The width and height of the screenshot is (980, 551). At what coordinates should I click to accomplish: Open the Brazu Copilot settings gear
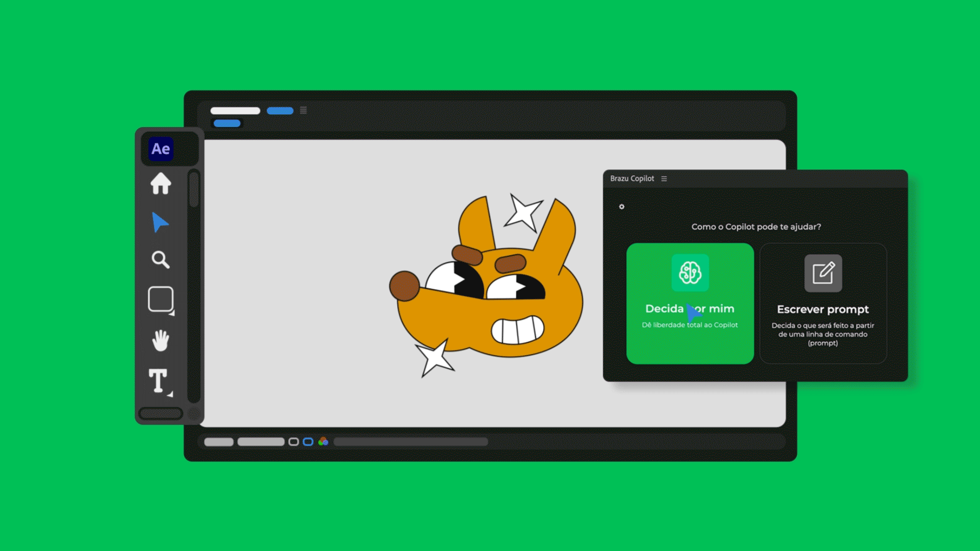[x=622, y=207]
